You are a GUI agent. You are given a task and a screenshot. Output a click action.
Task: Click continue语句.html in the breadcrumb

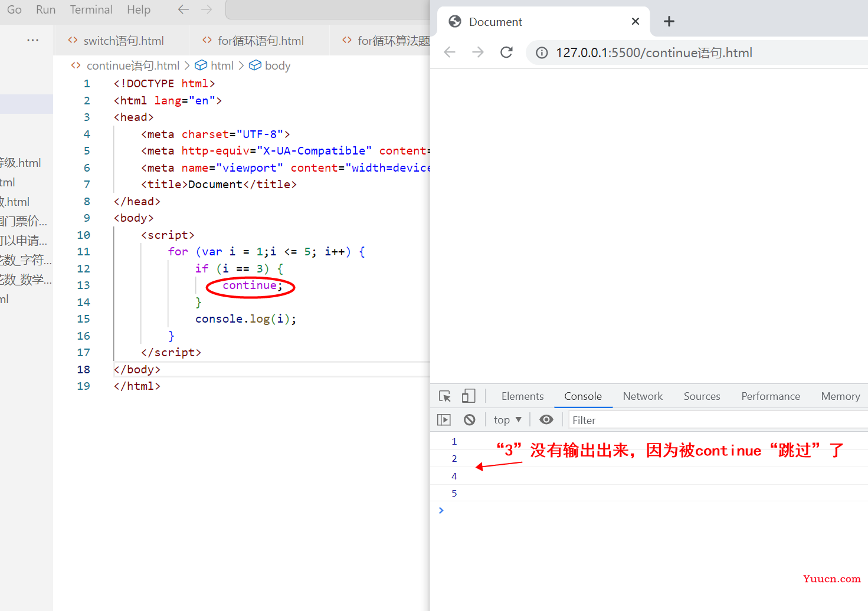click(133, 65)
